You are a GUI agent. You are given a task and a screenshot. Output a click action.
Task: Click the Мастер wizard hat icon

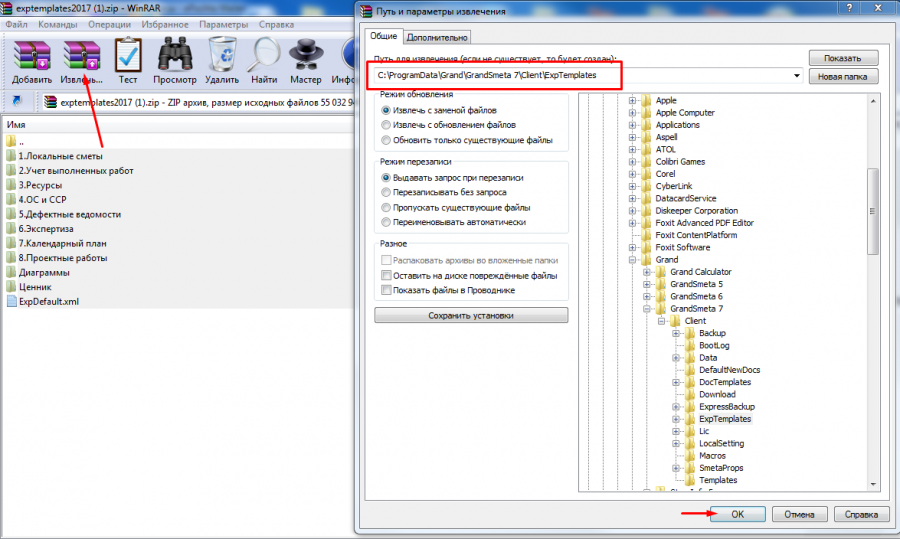click(306, 56)
